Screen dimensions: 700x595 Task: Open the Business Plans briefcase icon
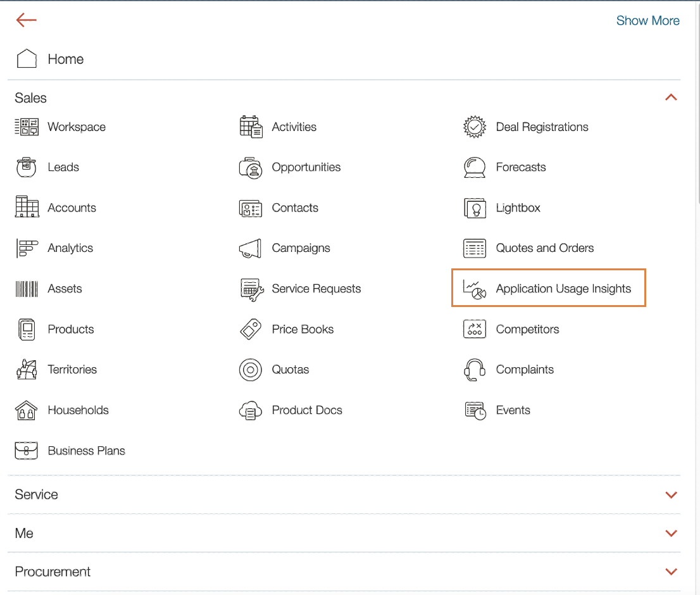pos(26,451)
